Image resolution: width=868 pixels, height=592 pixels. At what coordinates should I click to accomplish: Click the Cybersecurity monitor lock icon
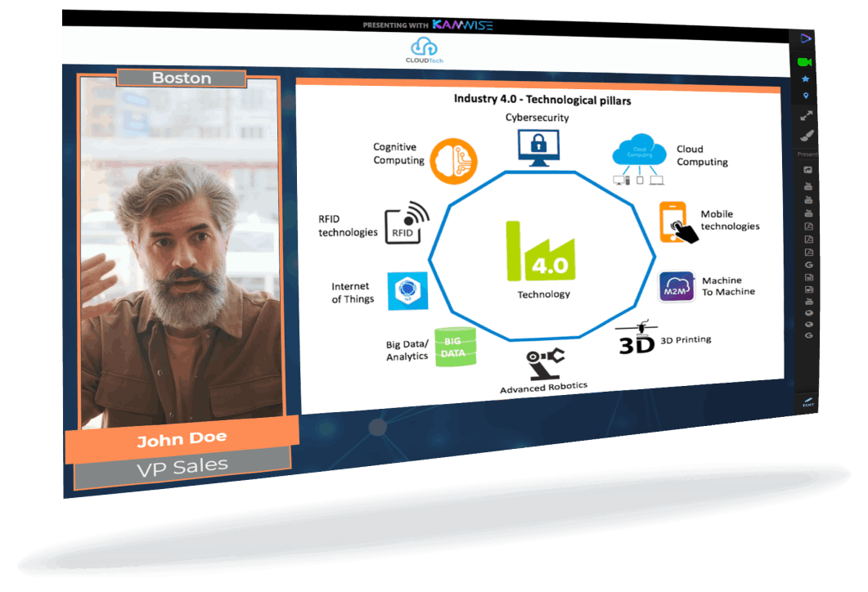click(538, 148)
